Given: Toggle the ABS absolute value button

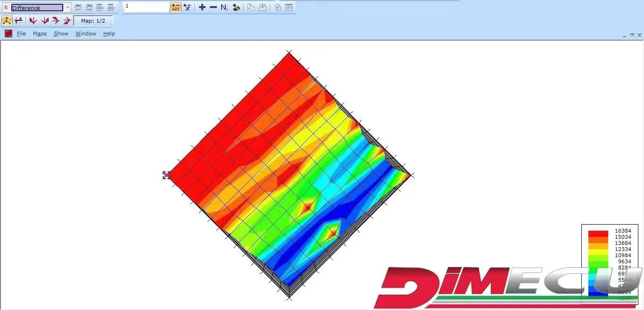Looking at the screenshot, I should coord(175,8).
